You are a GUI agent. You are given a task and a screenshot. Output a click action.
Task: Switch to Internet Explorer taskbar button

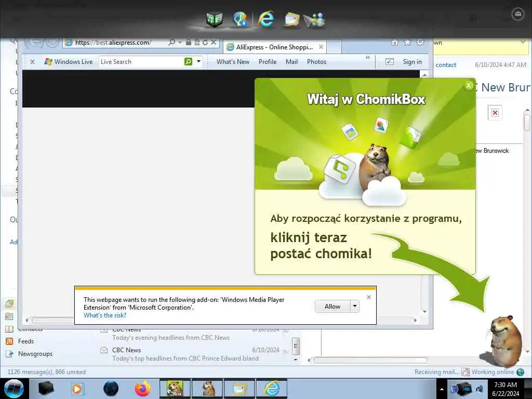272,389
